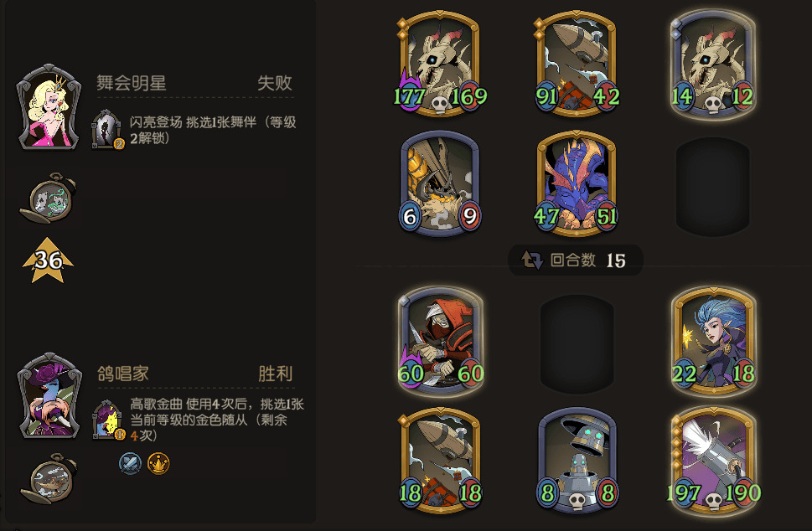Inspect the 6/9 golden beast minion
Viewport: 812px width, 531px height.
coord(440,183)
